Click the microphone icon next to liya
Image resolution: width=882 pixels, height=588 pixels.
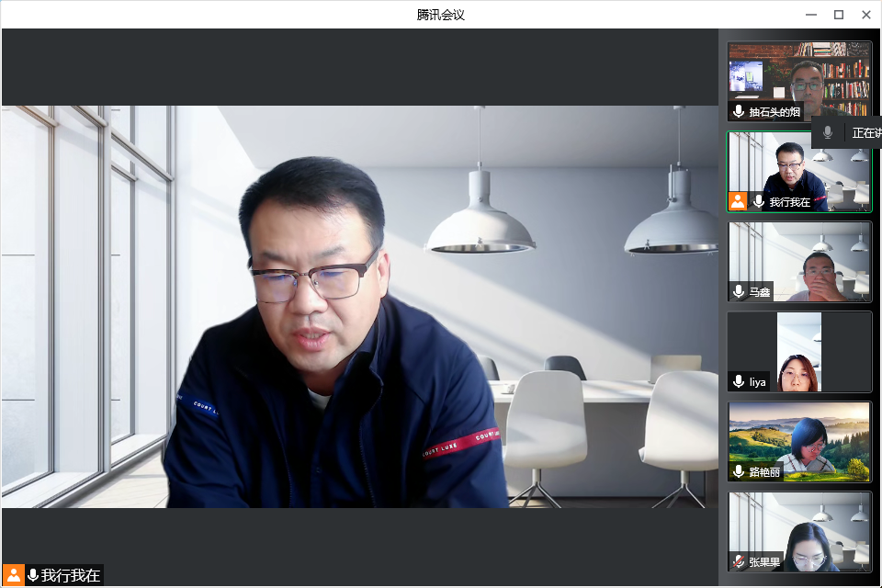tap(739, 381)
